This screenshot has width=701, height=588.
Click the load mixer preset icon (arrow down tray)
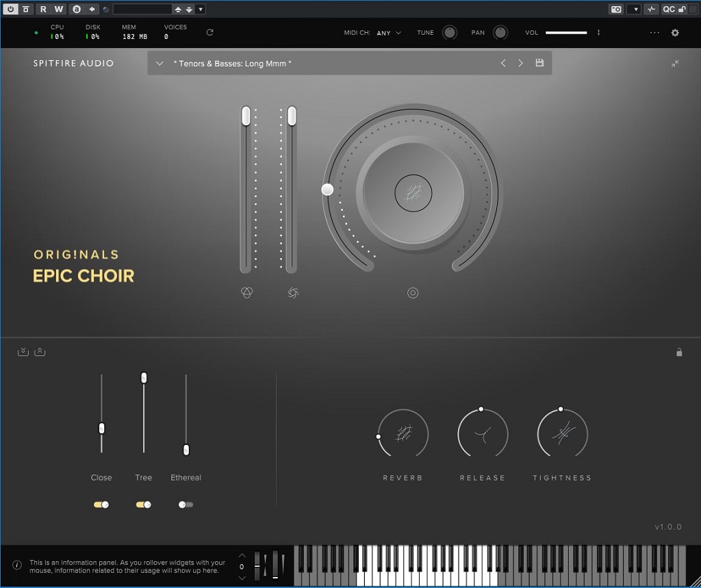(x=23, y=352)
